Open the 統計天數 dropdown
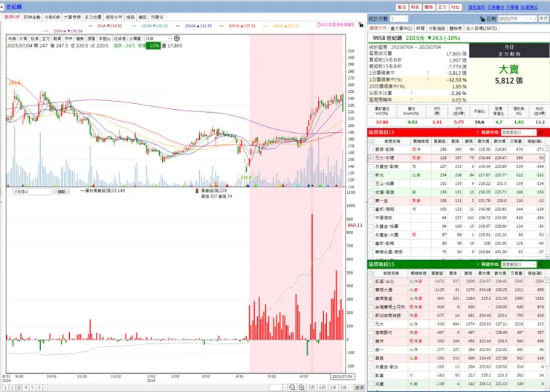This screenshot has height=392, width=550. click(x=399, y=19)
